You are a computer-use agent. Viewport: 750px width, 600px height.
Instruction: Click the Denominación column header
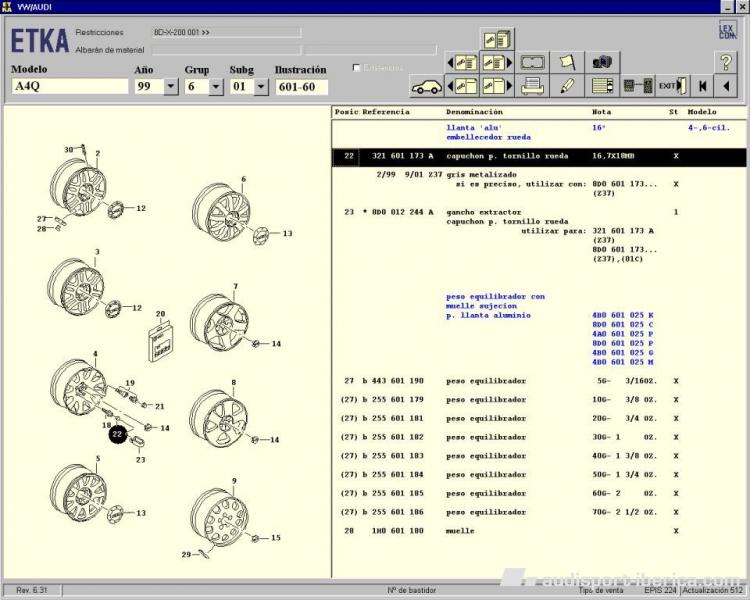(x=474, y=112)
